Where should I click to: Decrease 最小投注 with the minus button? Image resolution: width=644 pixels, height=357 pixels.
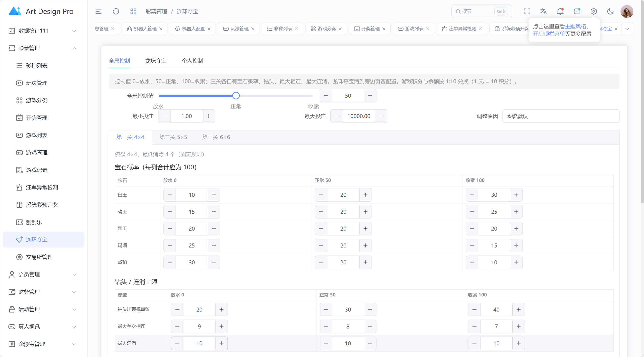pyautogui.click(x=164, y=116)
